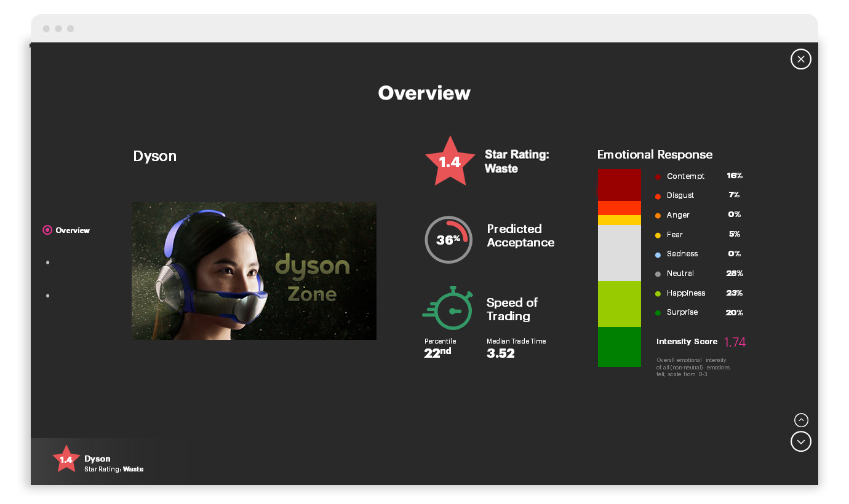Click the Percentile caption
The image size is (849, 504).
(x=440, y=341)
